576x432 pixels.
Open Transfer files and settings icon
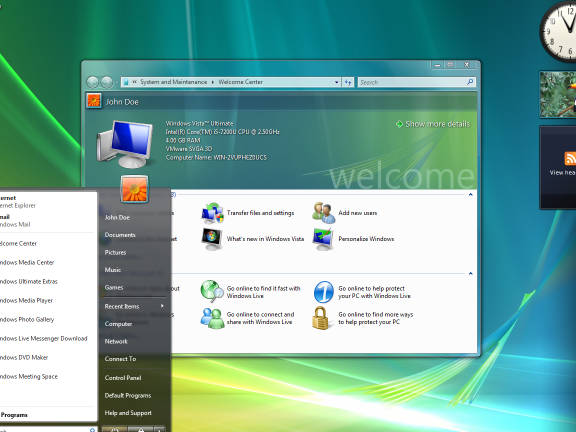212,213
